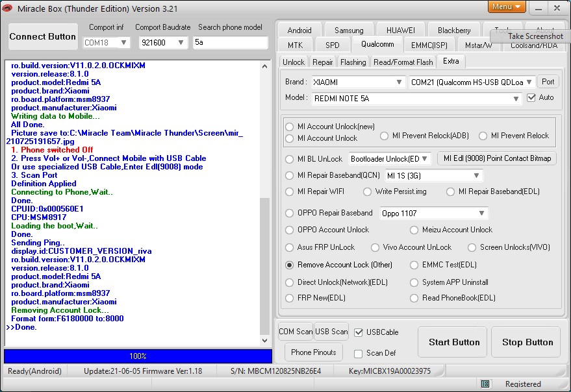Click the Search phone model input field

click(x=230, y=43)
